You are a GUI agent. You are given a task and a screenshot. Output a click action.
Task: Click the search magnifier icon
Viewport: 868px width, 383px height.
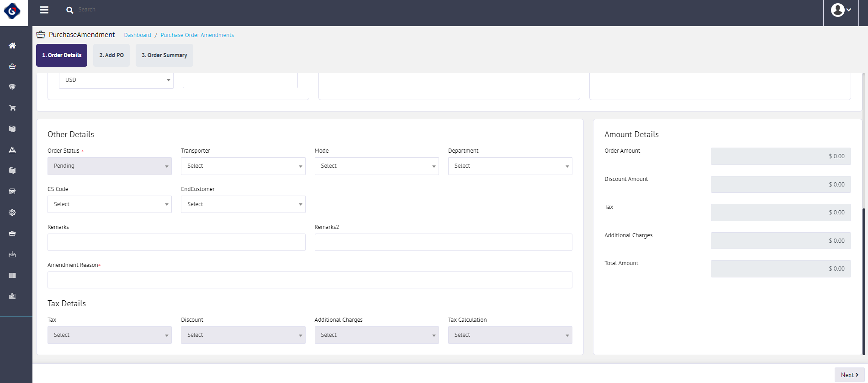click(70, 10)
